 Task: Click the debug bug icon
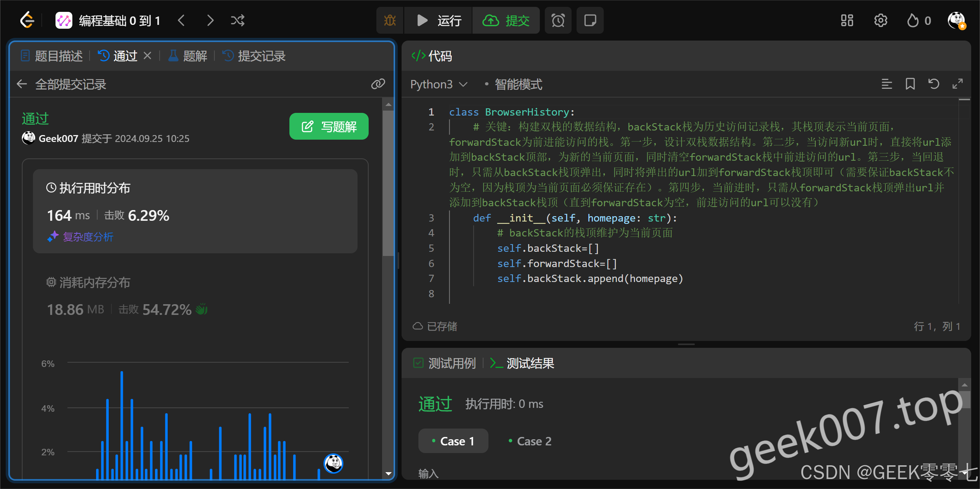point(390,20)
